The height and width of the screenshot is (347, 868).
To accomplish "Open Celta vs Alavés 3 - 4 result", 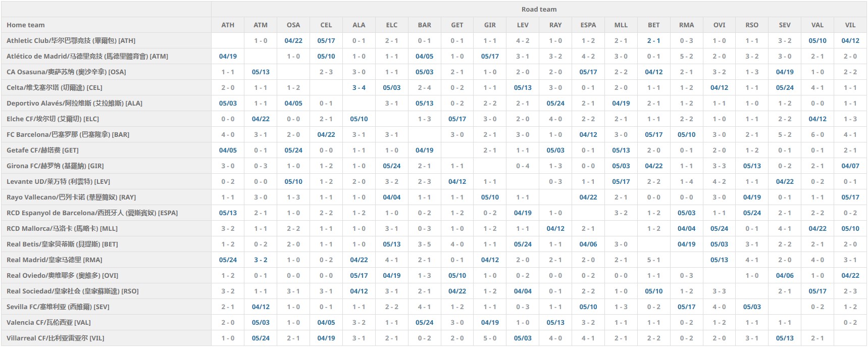I will (359, 87).
